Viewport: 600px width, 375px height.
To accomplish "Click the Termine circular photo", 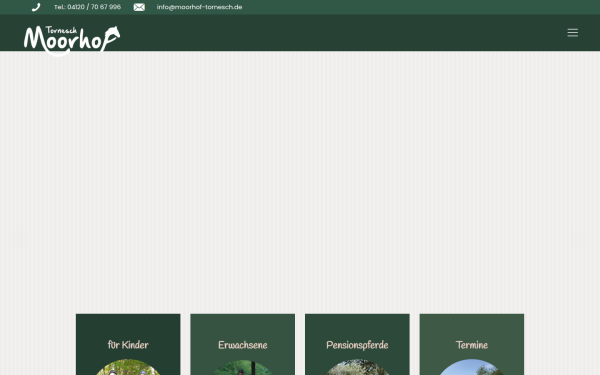I will click(472, 367).
